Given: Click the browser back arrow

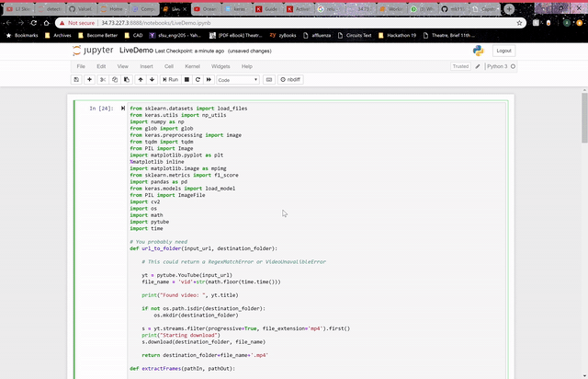Looking at the screenshot, I should coord(8,23).
